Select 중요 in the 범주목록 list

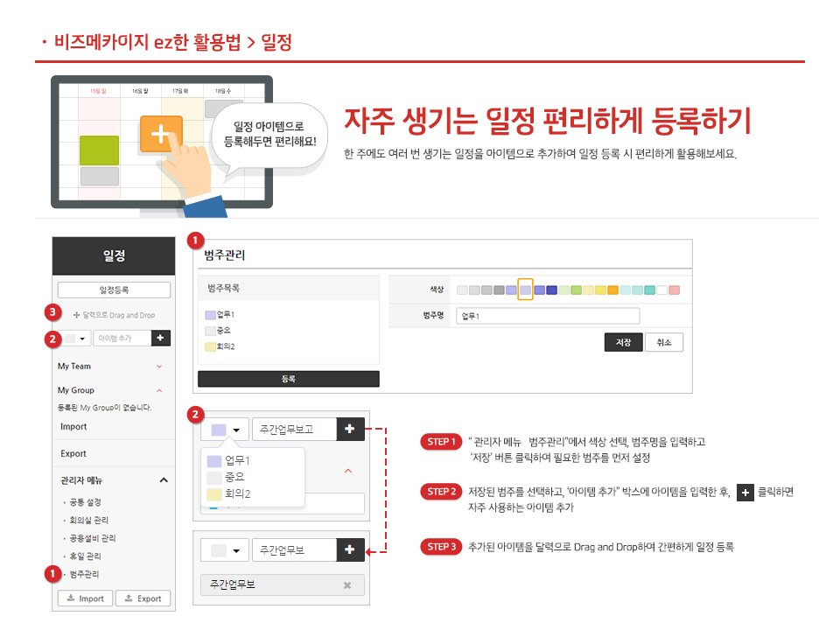click(x=219, y=331)
